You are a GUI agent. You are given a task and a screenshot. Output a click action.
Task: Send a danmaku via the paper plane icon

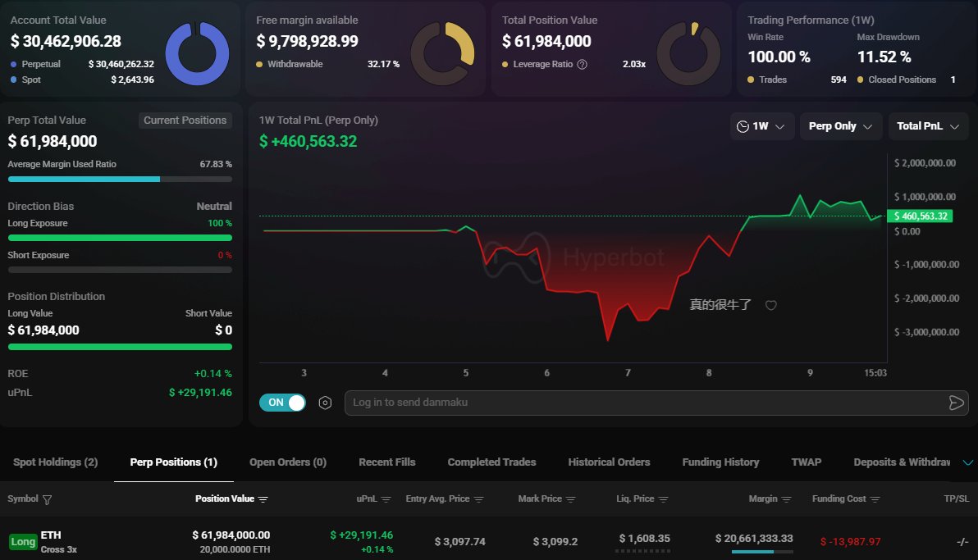tap(956, 403)
